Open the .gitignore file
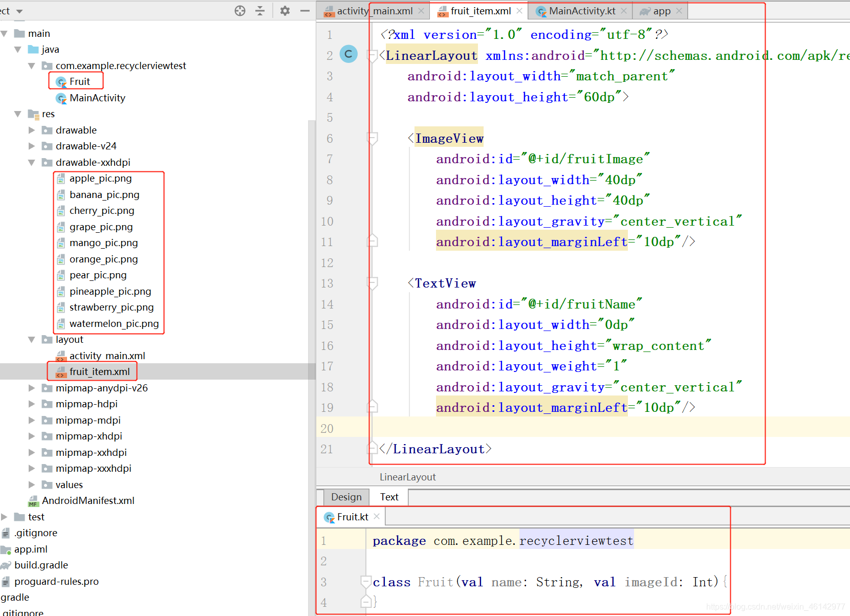850x616 pixels. (x=35, y=533)
